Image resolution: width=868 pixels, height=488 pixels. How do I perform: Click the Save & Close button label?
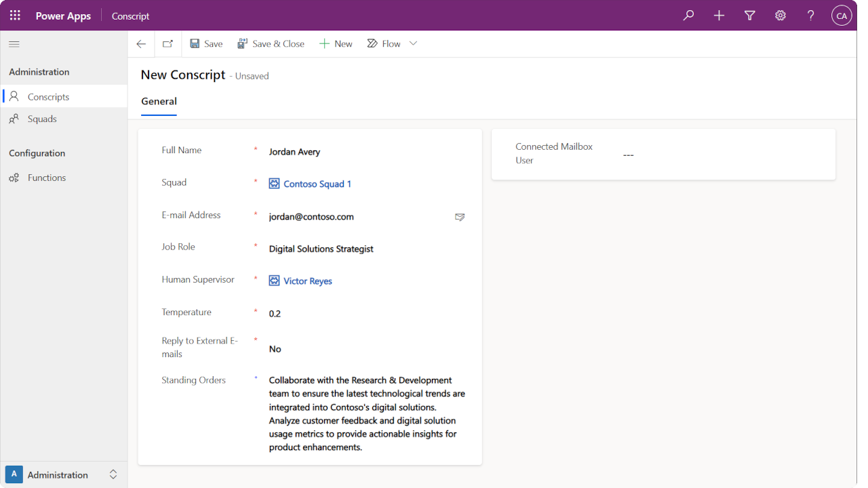click(x=278, y=44)
